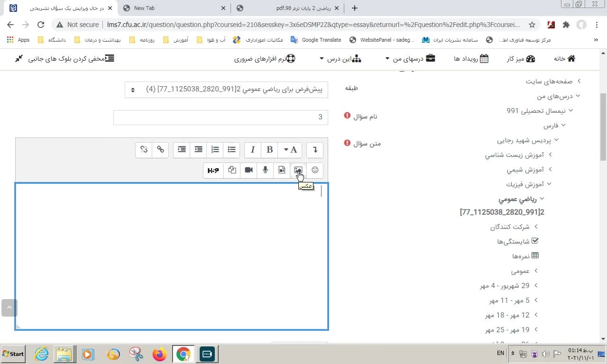
Task: Insert H5P content button
Action: [x=213, y=170]
